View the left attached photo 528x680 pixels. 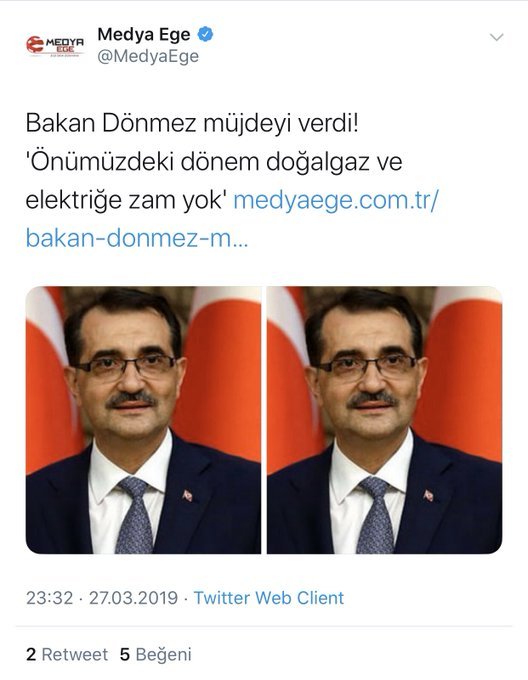coord(143,420)
